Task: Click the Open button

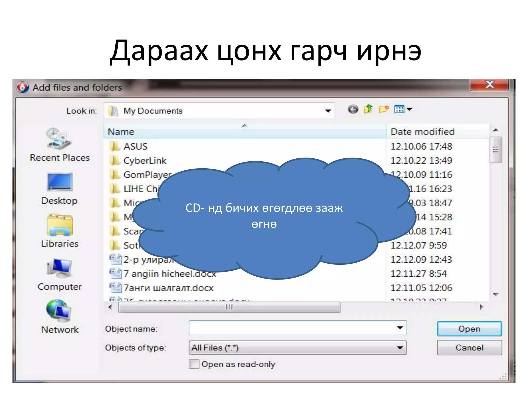Action: [x=469, y=329]
